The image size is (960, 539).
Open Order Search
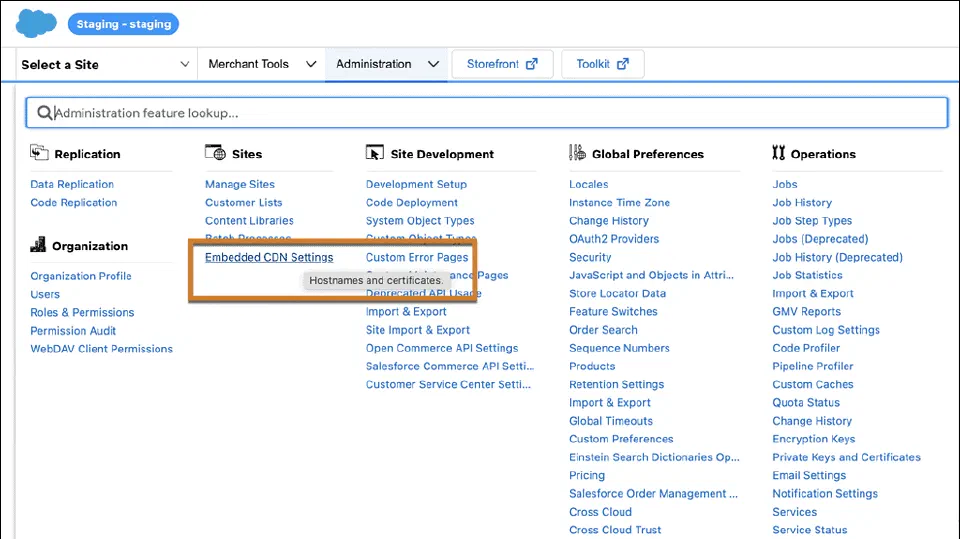[603, 330]
